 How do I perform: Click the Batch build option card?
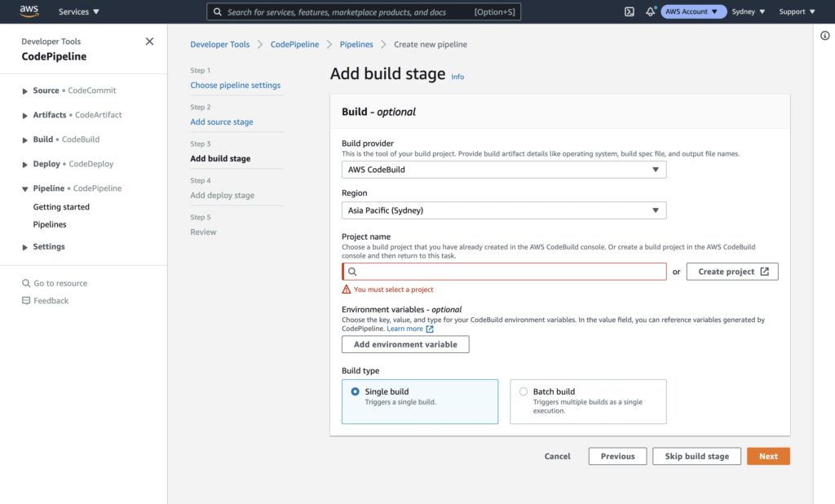click(x=588, y=402)
